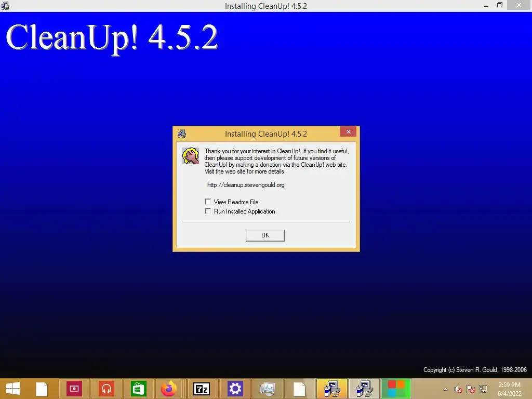Minimize the Installing CleanUp! main window
The width and height of the screenshot is (532, 399).
click(x=486, y=5)
